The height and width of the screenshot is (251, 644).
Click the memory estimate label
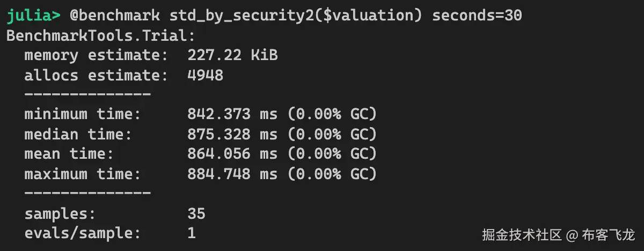pyautogui.click(x=92, y=55)
